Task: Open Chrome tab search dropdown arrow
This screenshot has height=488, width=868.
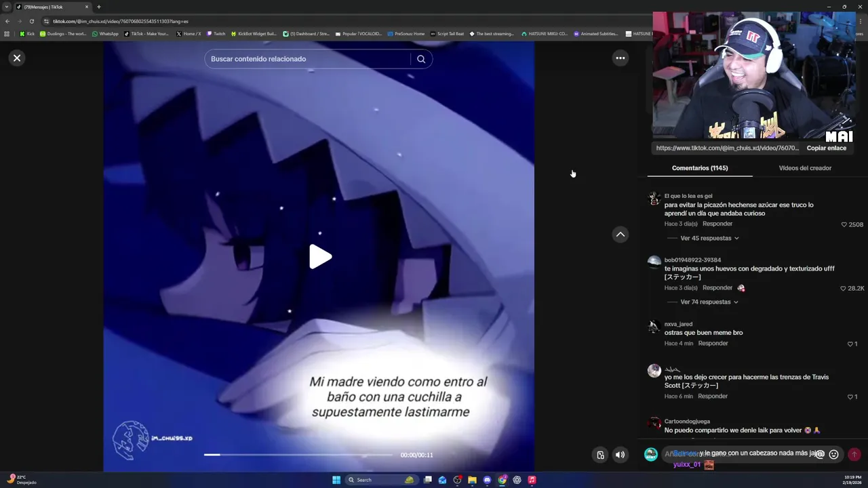Action: pyautogui.click(x=7, y=7)
